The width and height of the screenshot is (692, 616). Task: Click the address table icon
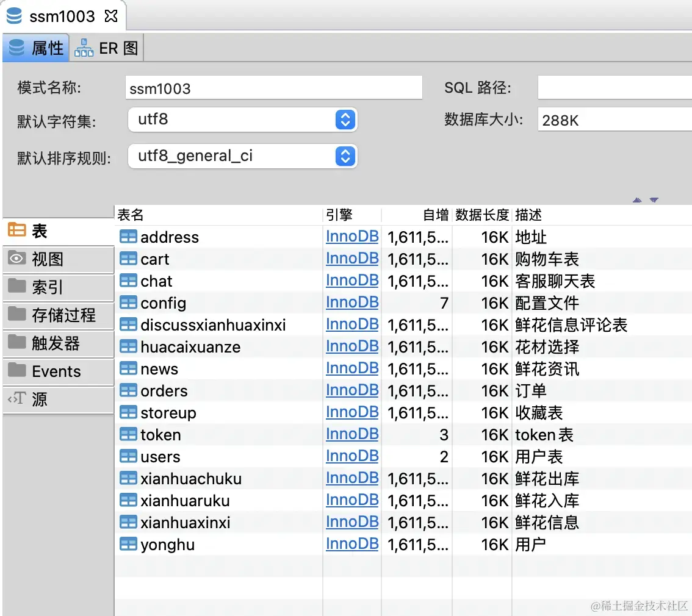(128, 237)
